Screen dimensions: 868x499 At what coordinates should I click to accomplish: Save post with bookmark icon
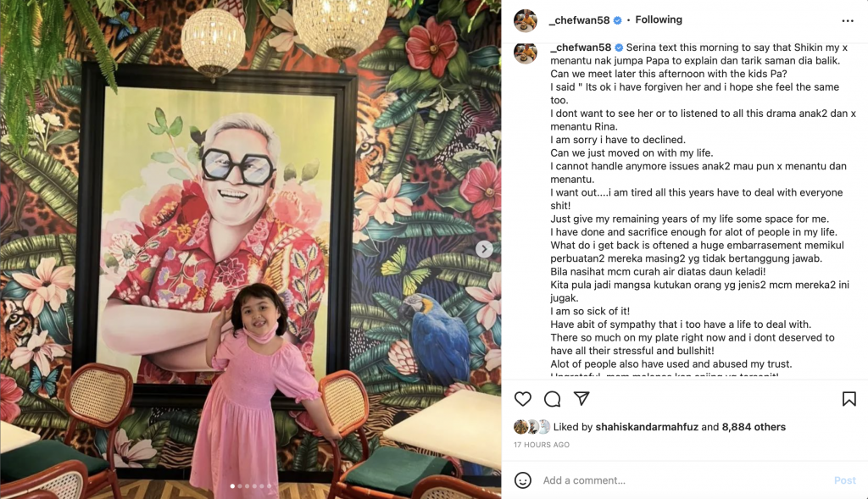(x=849, y=399)
